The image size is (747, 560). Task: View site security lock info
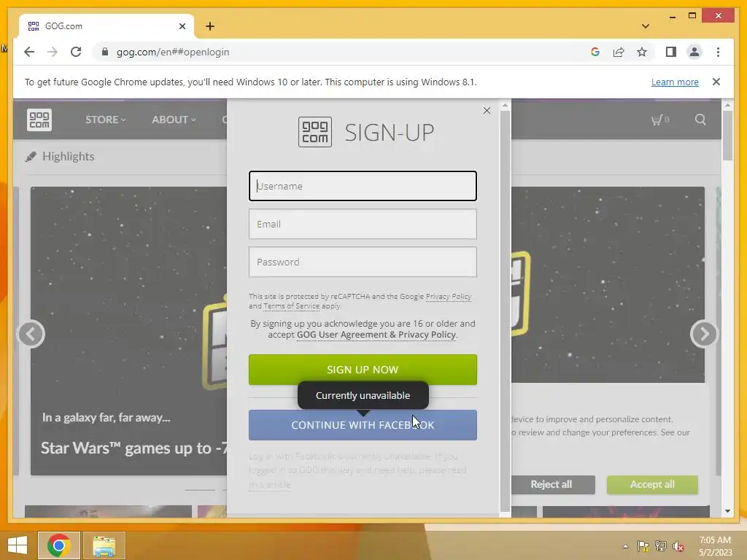pos(105,52)
